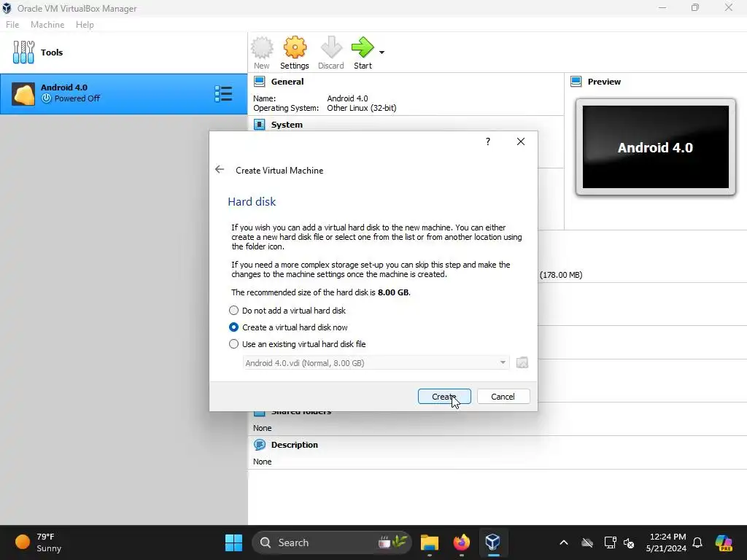Click the Cancel button

click(503, 397)
